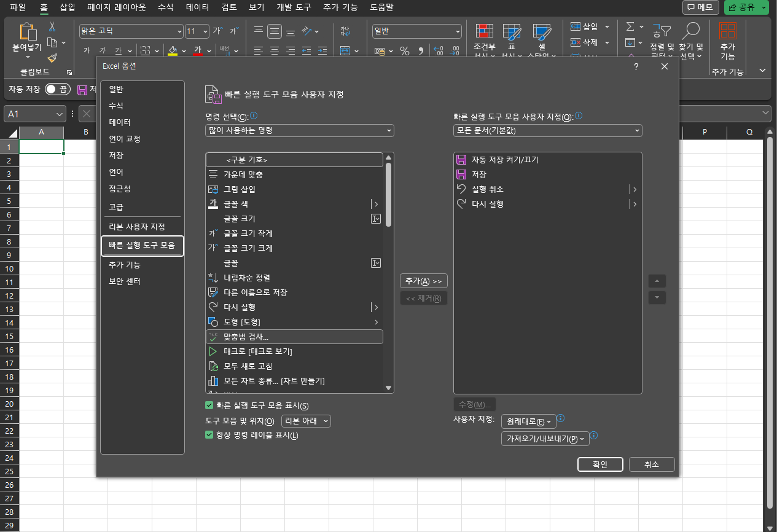Select 글꼴 크기 작게 command

pyautogui.click(x=294, y=233)
